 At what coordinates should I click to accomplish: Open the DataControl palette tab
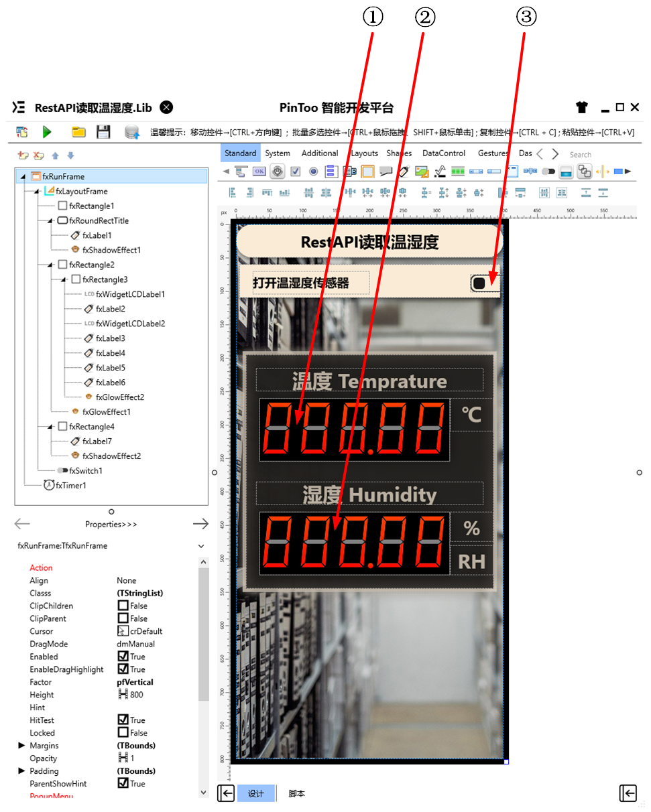(444, 153)
